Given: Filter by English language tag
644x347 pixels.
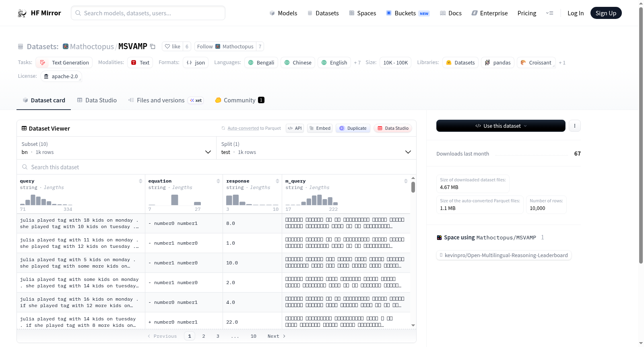Looking at the screenshot, I should [x=334, y=62].
